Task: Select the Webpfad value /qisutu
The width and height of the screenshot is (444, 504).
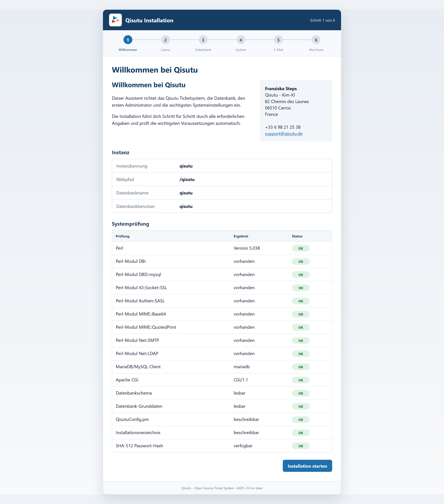Action: pos(187,179)
